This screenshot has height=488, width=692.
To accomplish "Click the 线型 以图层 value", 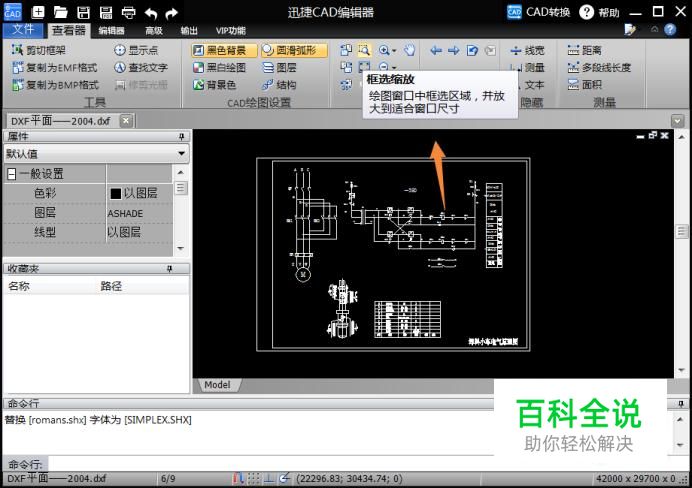I will point(124,233).
